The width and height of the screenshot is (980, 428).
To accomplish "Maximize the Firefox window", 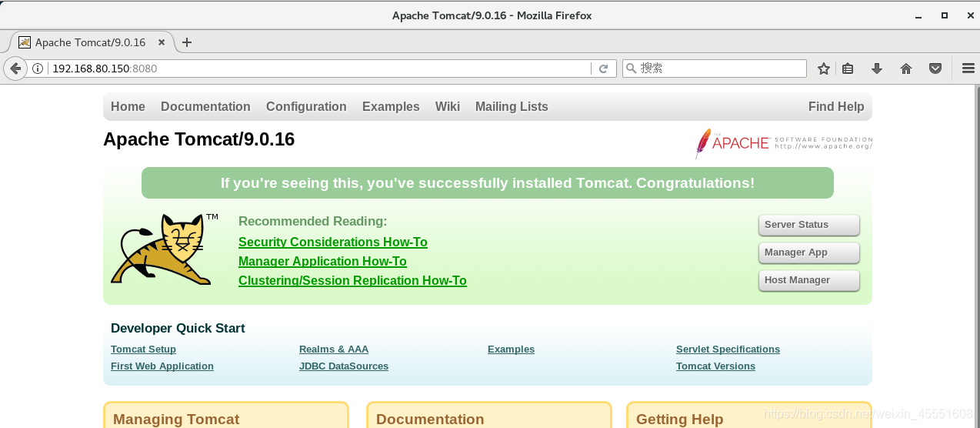I will click(944, 15).
